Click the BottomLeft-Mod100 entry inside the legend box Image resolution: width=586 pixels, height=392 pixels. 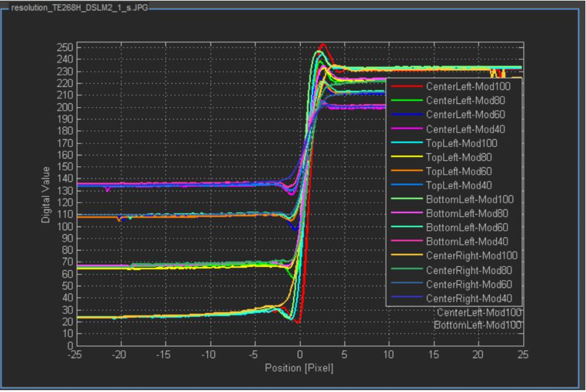coord(470,199)
